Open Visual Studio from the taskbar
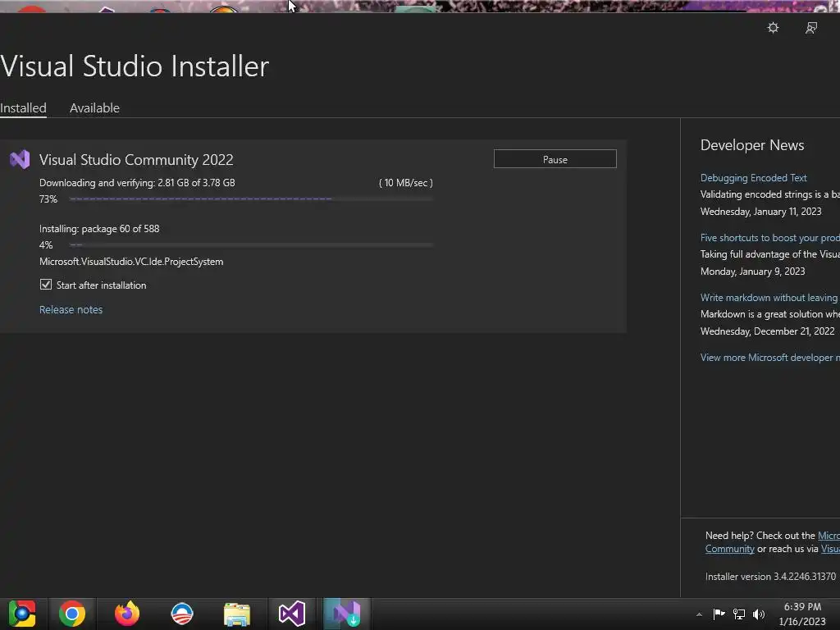The height and width of the screenshot is (630, 840). point(292,614)
